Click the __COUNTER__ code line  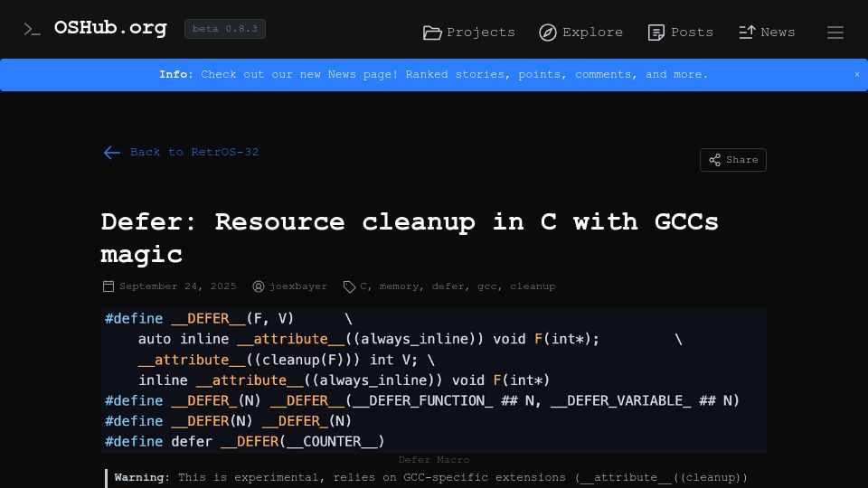click(245, 442)
